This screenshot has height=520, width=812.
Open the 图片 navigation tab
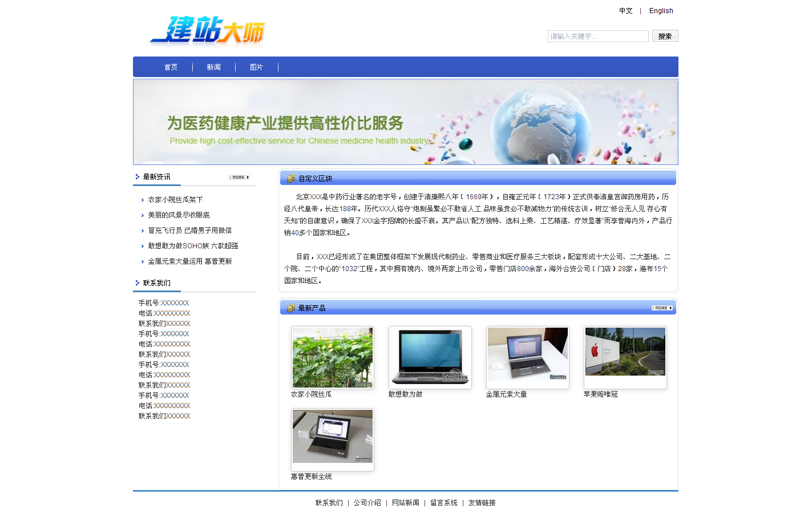256,67
